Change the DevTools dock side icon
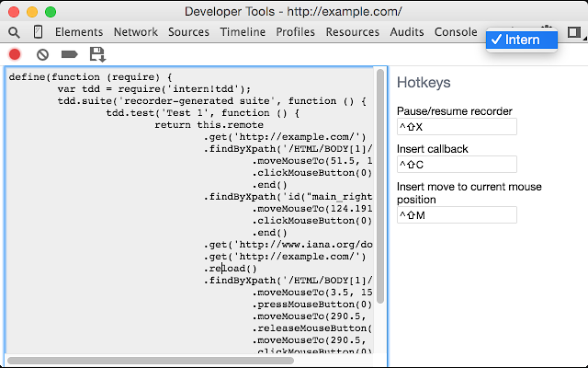 [x=573, y=32]
